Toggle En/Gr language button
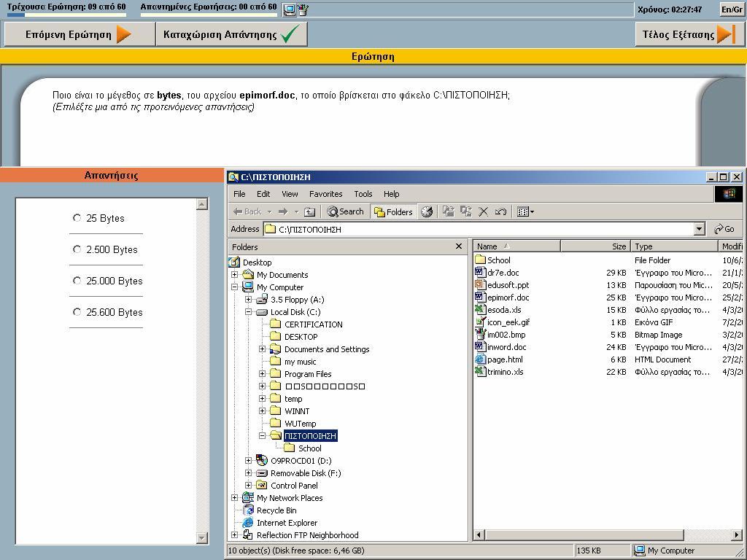Image resolution: width=747 pixels, height=560 pixels. click(x=732, y=9)
